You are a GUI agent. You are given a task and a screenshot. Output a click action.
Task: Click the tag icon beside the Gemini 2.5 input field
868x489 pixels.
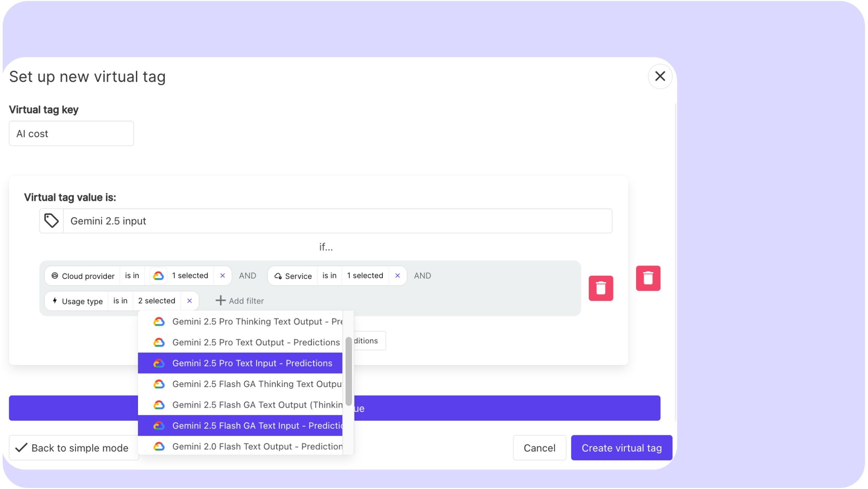point(51,221)
